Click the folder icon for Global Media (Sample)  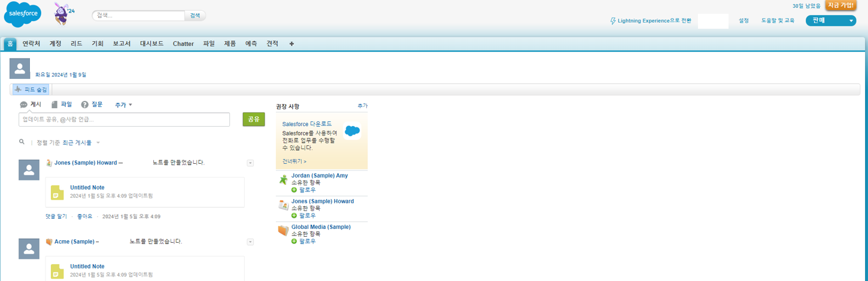point(283,231)
